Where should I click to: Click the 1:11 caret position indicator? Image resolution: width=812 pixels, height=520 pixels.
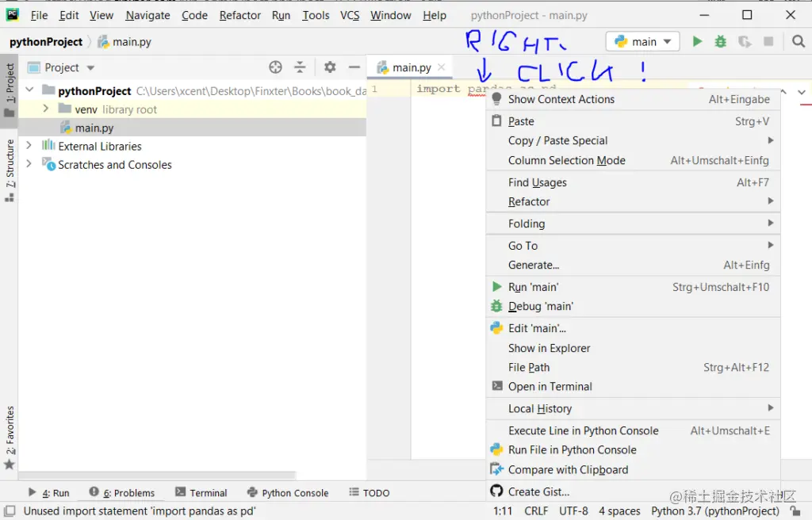pyautogui.click(x=503, y=510)
